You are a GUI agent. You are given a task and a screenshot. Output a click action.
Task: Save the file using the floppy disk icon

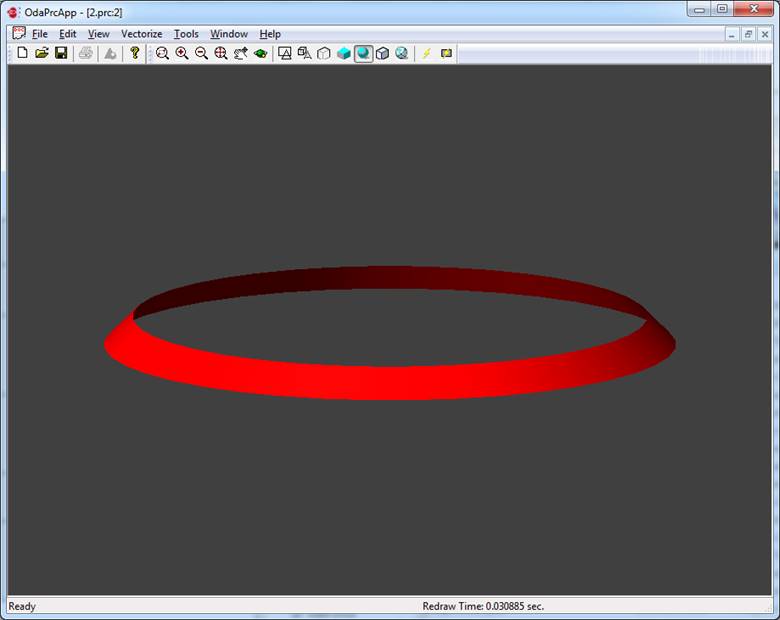pyautogui.click(x=61, y=53)
